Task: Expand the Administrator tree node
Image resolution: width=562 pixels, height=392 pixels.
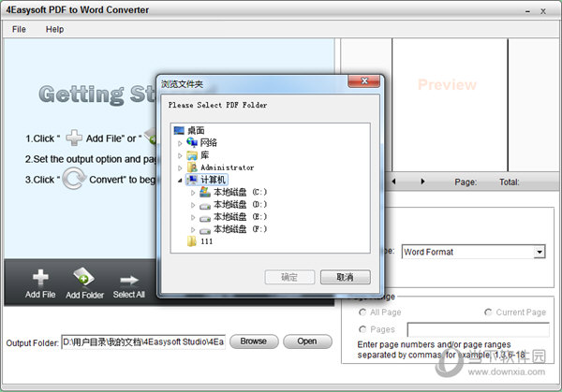Action: tap(180, 167)
